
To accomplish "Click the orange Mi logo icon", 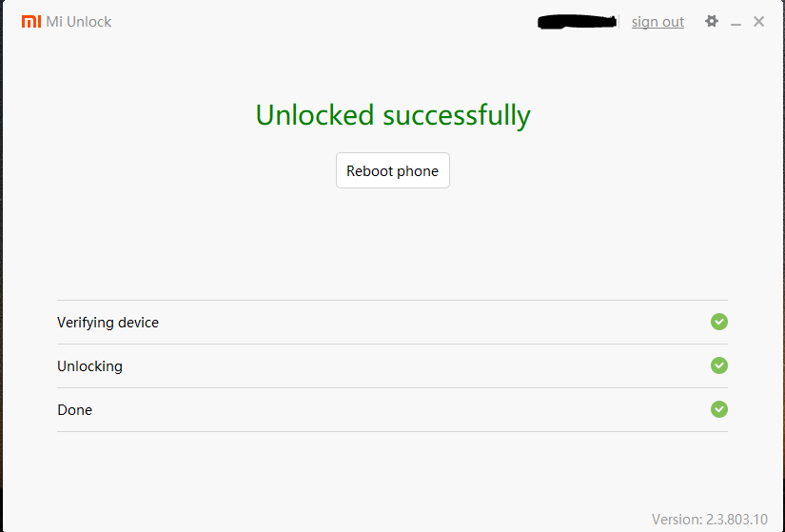I will pyautogui.click(x=31, y=21).
